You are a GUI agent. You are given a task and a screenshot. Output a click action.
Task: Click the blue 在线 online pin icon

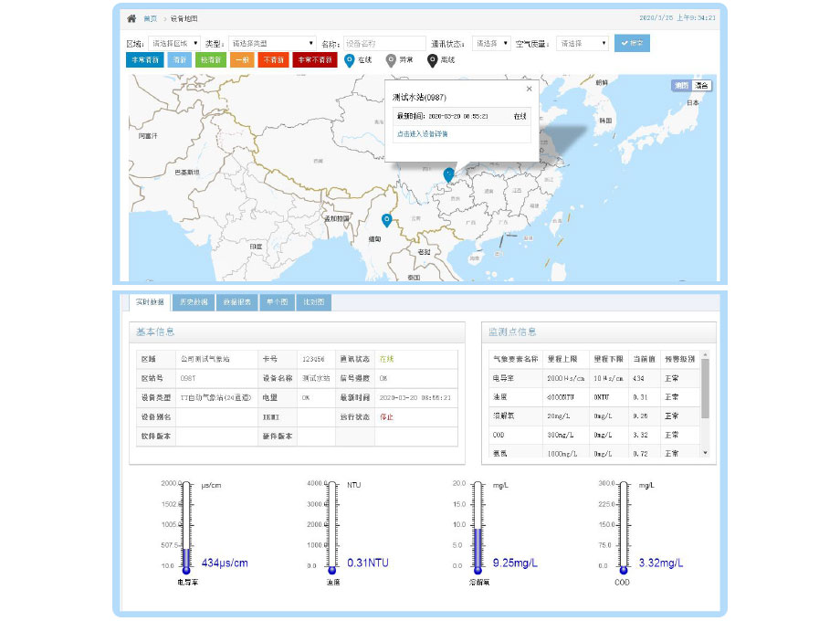(349, 60)
